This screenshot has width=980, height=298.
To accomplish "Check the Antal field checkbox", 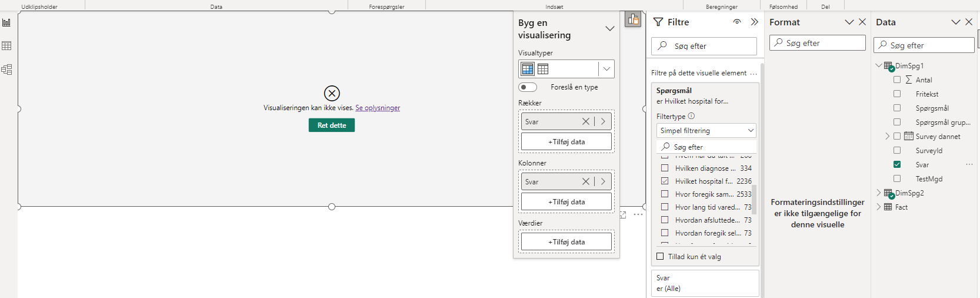I will tap(897, 80).
